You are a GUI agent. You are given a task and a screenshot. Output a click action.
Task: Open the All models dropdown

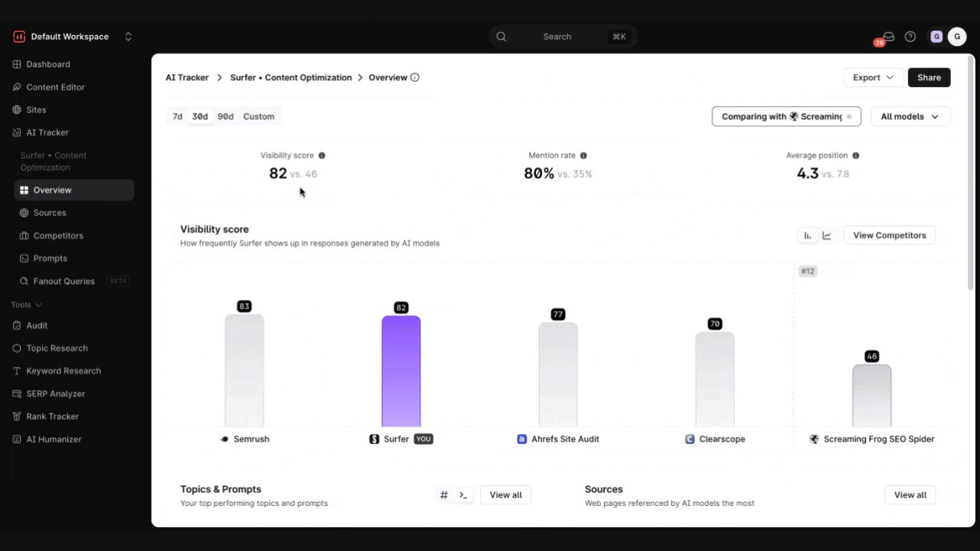pyautogui.click(x=910, y=116)
